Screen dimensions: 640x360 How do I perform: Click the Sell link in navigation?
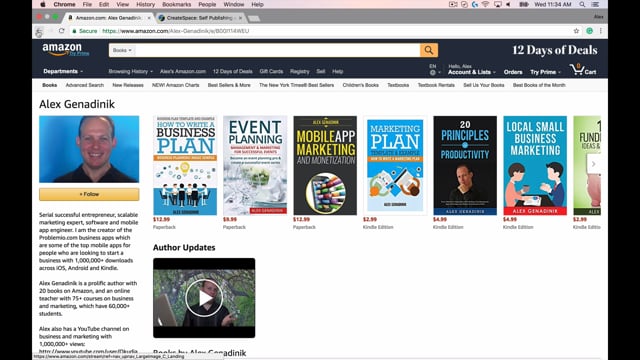(x=321, y=71)
